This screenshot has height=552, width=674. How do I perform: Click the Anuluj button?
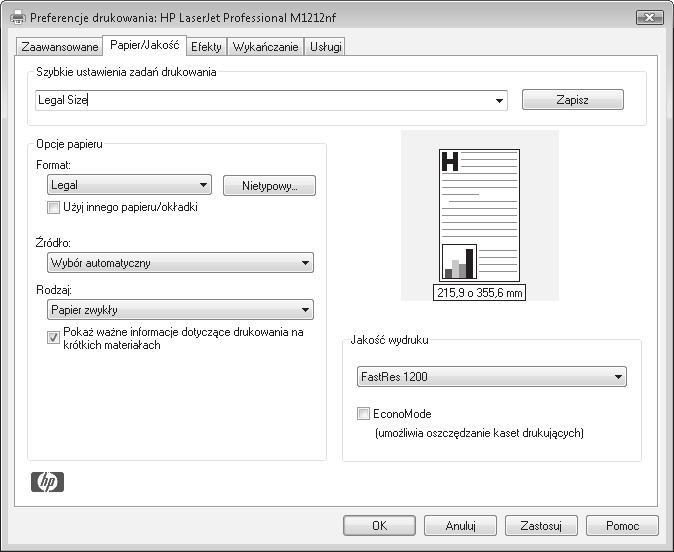pos(460,525)
